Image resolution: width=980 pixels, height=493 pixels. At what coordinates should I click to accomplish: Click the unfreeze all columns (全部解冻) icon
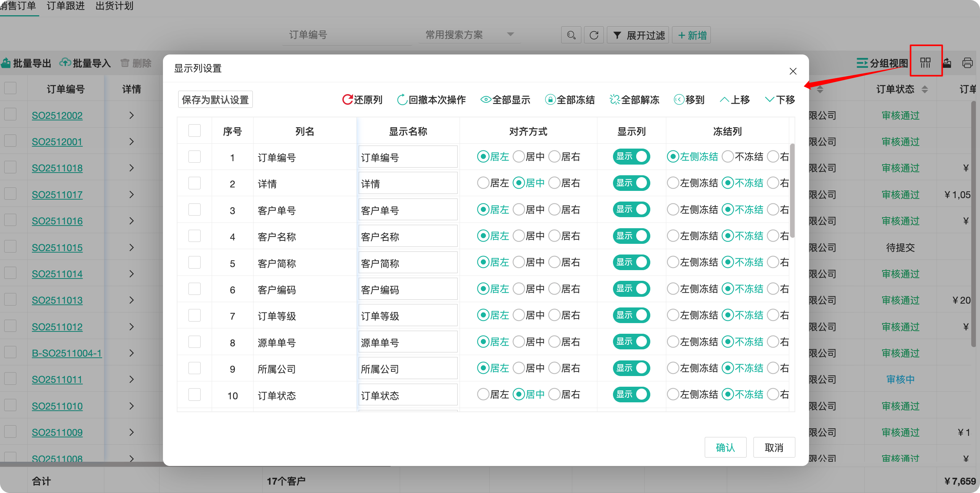(x=614, y=100)
